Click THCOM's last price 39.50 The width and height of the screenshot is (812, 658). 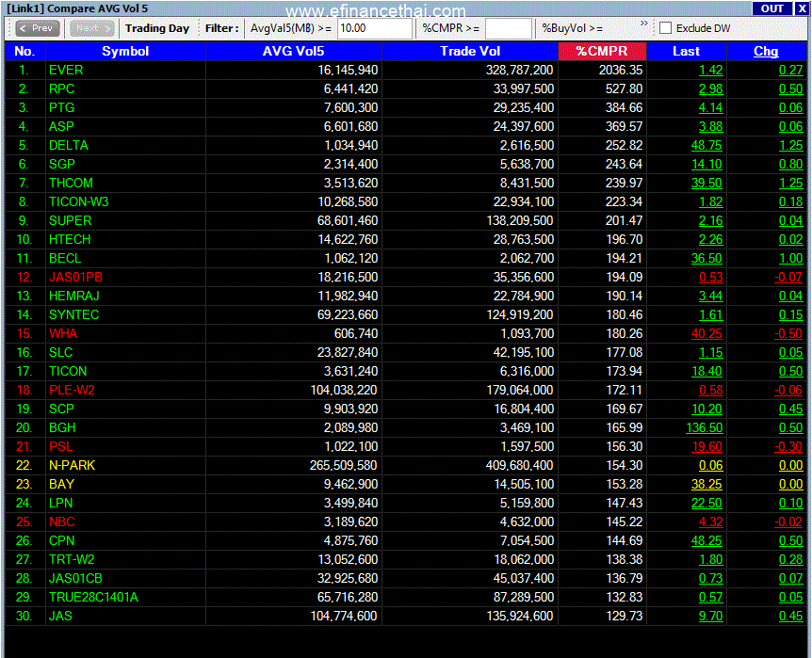[706, 183]
